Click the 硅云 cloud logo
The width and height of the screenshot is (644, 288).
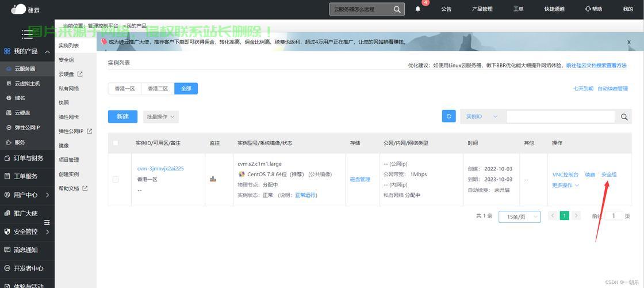25,9
